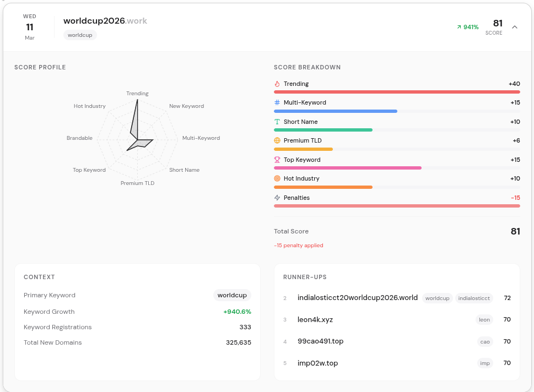The image size is (534, 392).
Task: Select the worldcup tag under the domain name
Action: pyautogui.click(x=79, y=35)
